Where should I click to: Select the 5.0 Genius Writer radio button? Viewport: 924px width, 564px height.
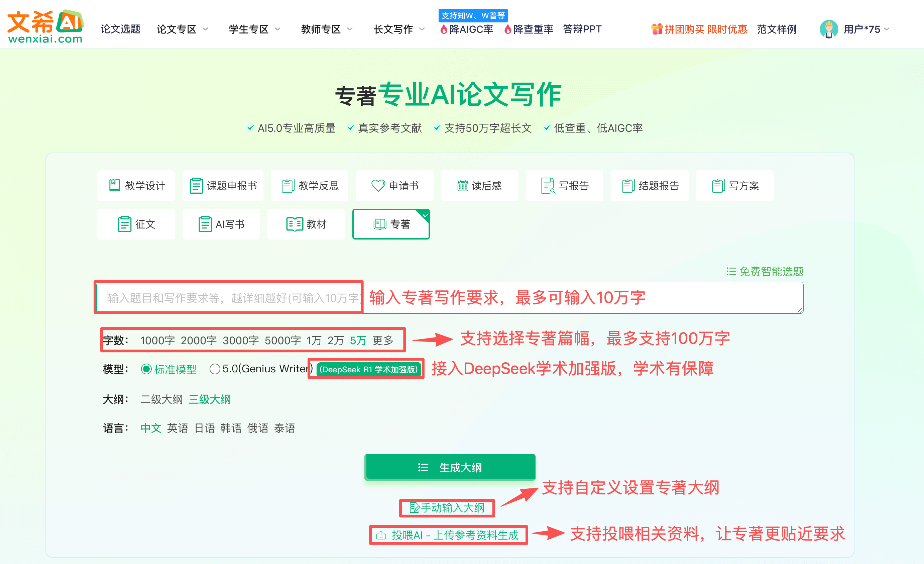pos(215,369)
